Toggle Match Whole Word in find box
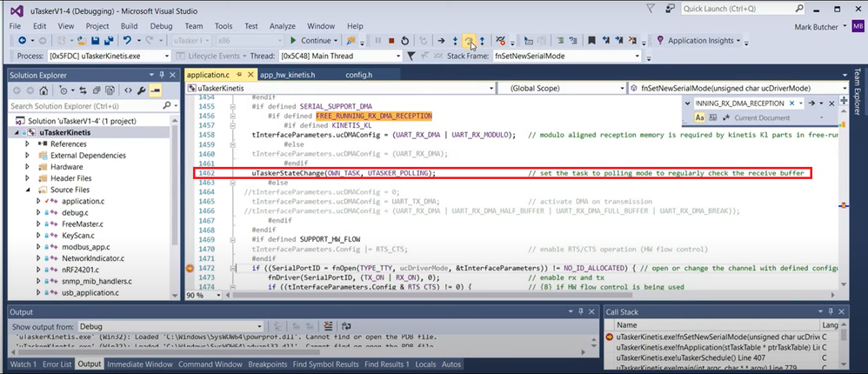Image resolution: width=868 pixels, height=374 pixels. [x=713, y=117]
